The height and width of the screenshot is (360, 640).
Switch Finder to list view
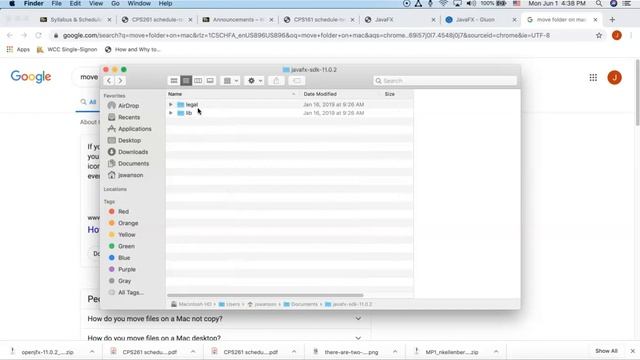point(186,81)
